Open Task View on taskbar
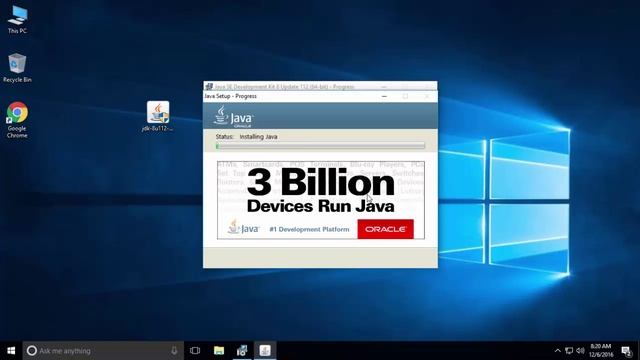Viewport: 640px width, 360px height. 195,351
